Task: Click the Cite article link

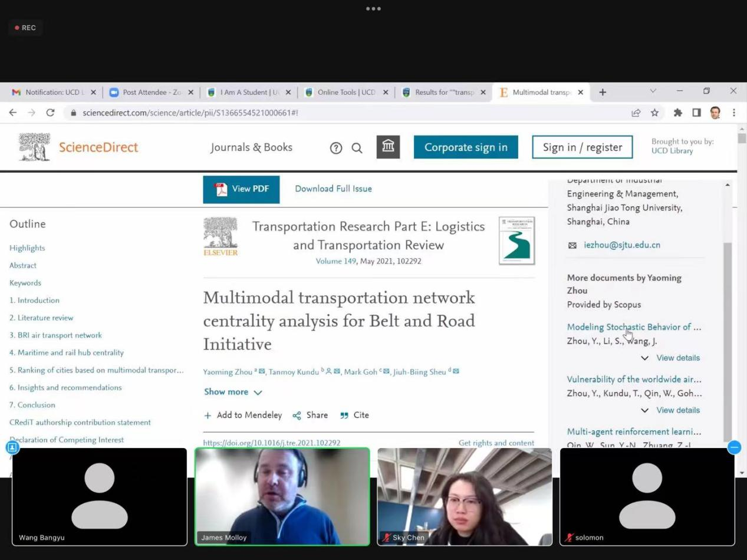Action: [x=355, y=415]
